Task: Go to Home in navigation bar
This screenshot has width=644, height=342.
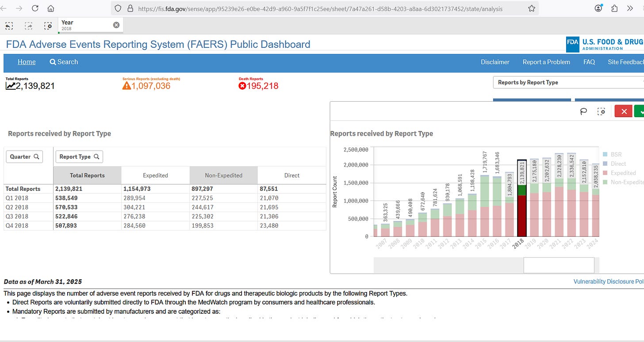Action: tap(27, 62)
